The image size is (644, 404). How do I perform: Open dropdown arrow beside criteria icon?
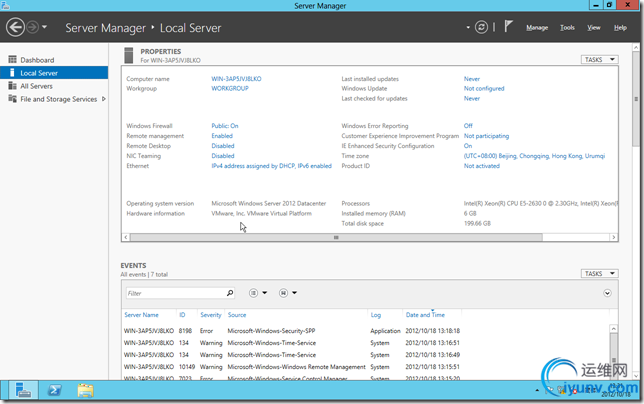[x=264, y=293]
